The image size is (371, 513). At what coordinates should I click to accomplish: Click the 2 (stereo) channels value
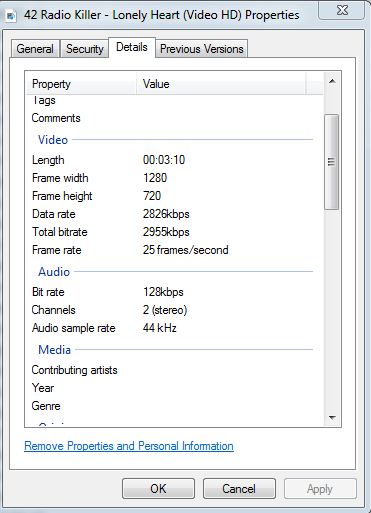pyautogui.click(x=165, y=310)
